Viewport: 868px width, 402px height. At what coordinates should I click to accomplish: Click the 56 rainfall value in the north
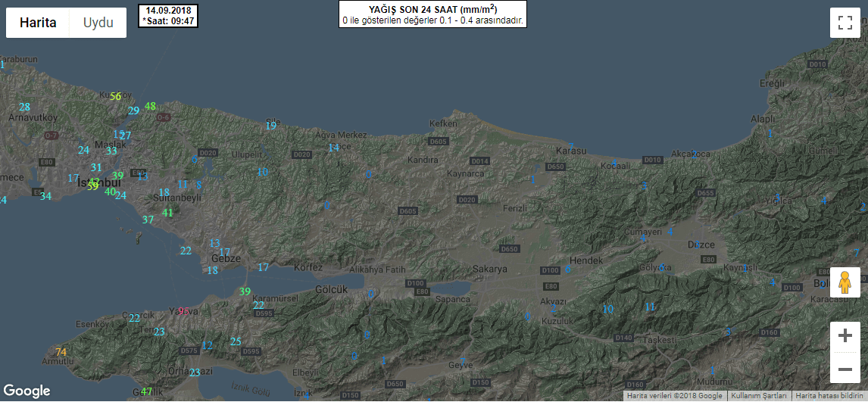coord(115,96)
